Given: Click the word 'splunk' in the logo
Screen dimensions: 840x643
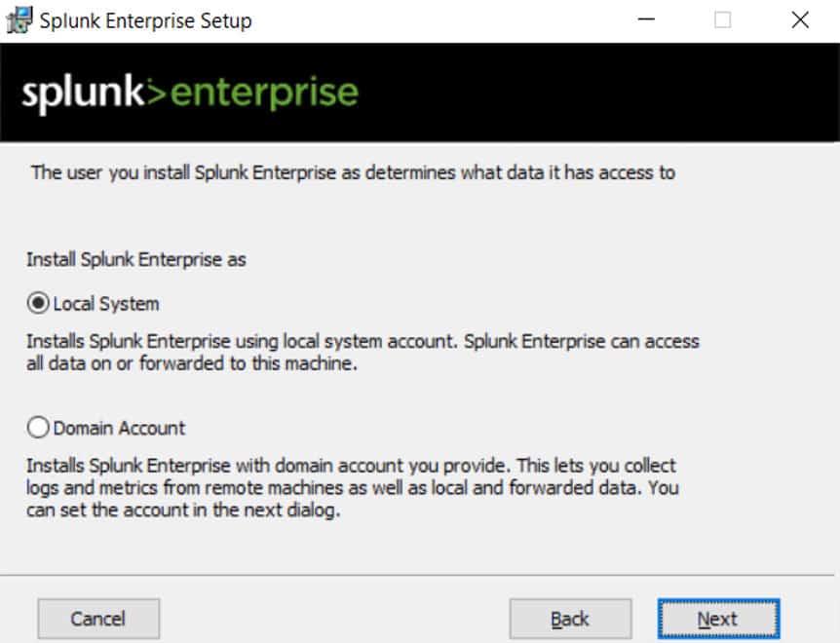Looking at the screenshot, I should point(83,93).
